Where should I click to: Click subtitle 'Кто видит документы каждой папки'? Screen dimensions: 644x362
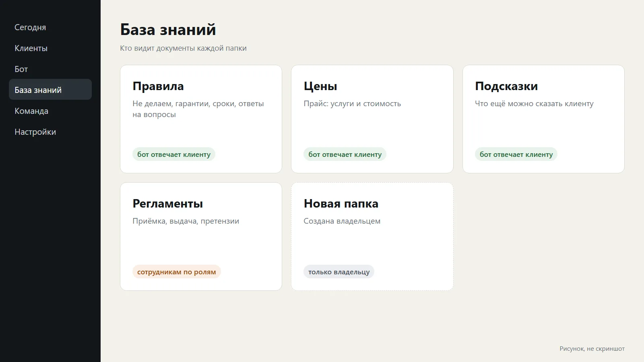pos(183,48)
